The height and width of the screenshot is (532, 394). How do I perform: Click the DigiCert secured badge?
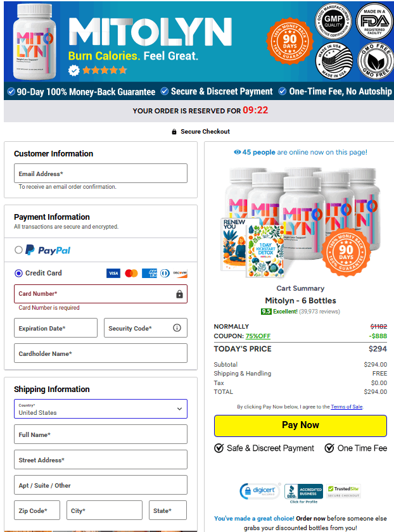[260, 491]
